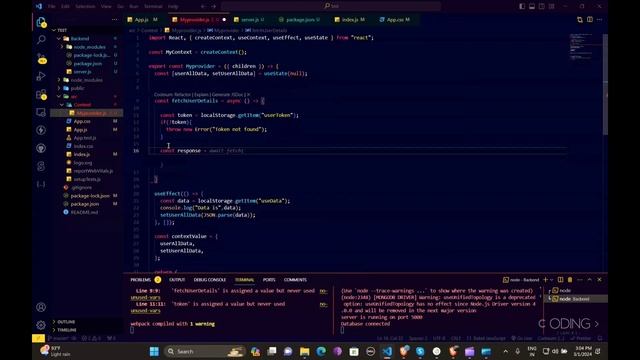The width and height of the screenshot is (640, 360).
Task: Expand the public folder
Action: [78, 88]
